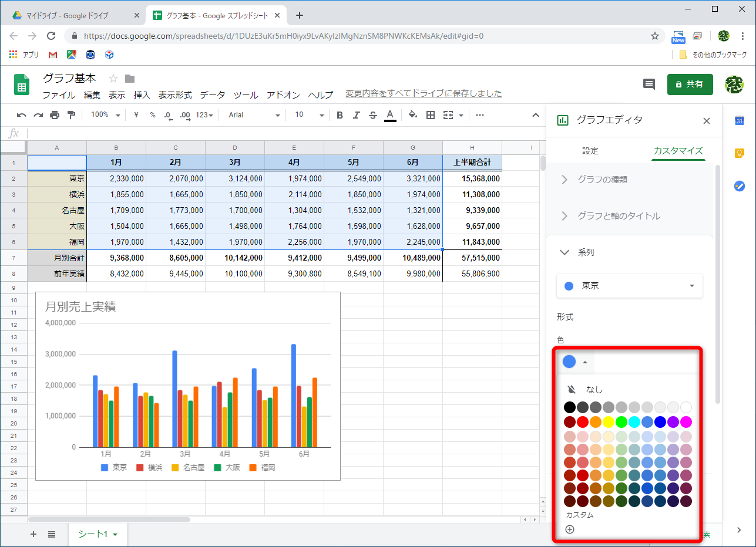Click the merge cells icon

[x=448, y=115]
